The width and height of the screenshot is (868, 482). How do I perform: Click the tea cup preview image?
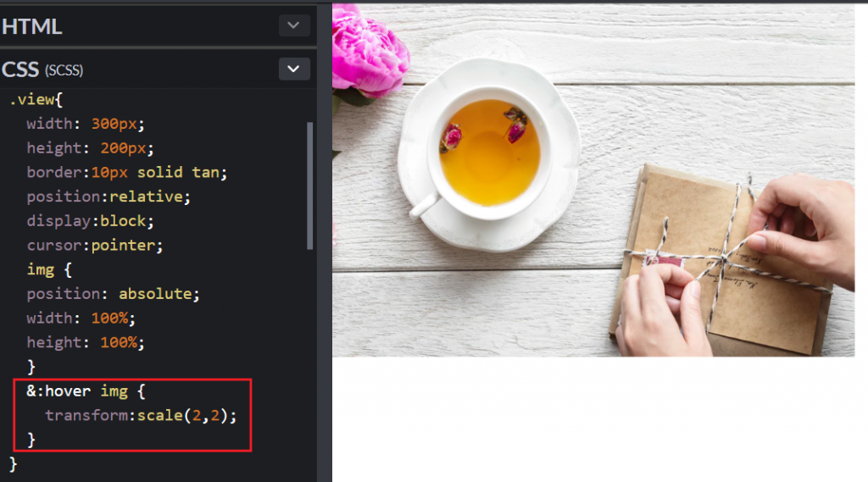coord(593,180)
